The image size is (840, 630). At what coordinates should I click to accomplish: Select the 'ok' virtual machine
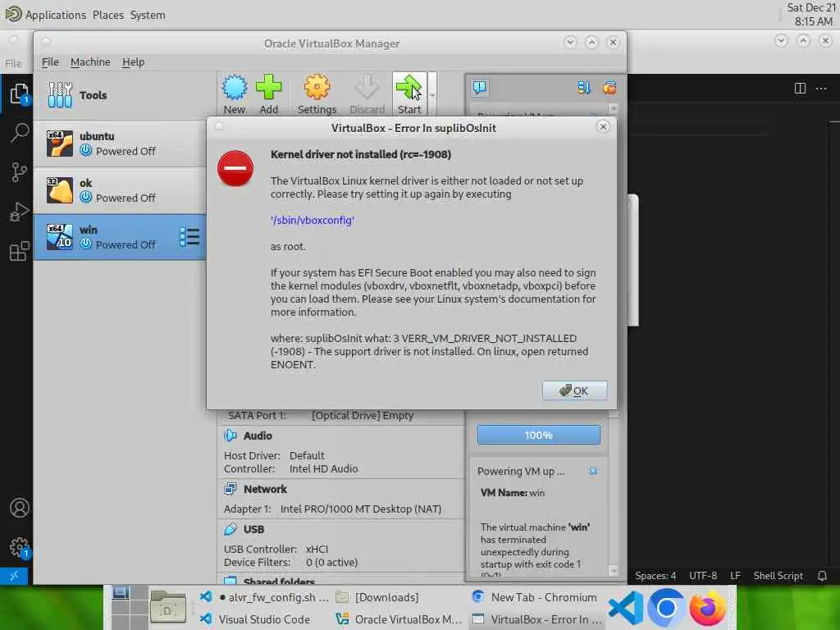tap(120, 190)
